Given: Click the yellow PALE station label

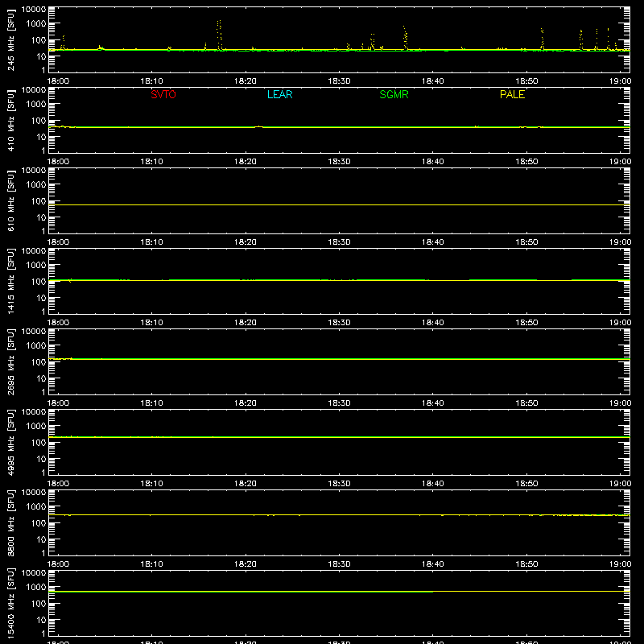Looking at the screenshot, I should coord(512,94).
